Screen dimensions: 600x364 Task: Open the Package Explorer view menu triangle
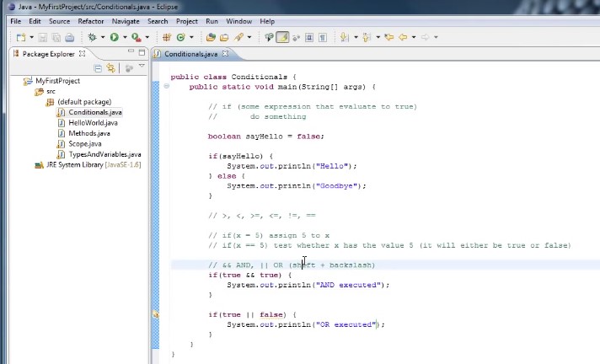(141, 67)
